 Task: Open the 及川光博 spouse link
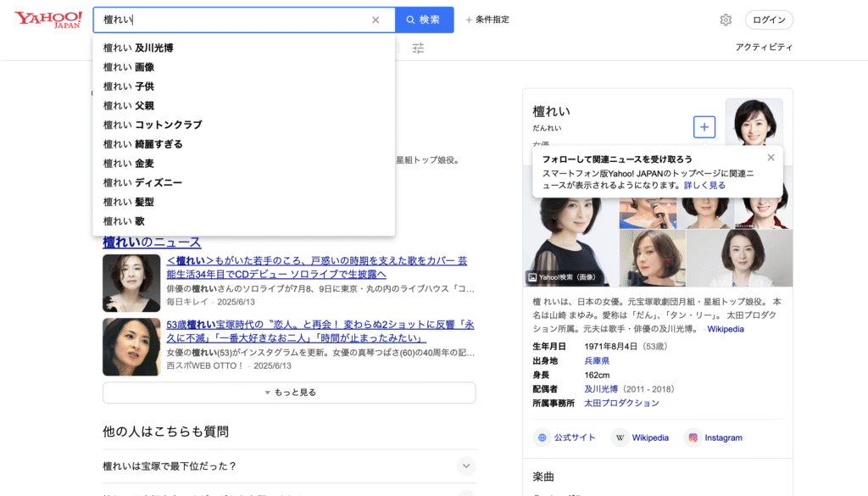(x=601, y=389)
